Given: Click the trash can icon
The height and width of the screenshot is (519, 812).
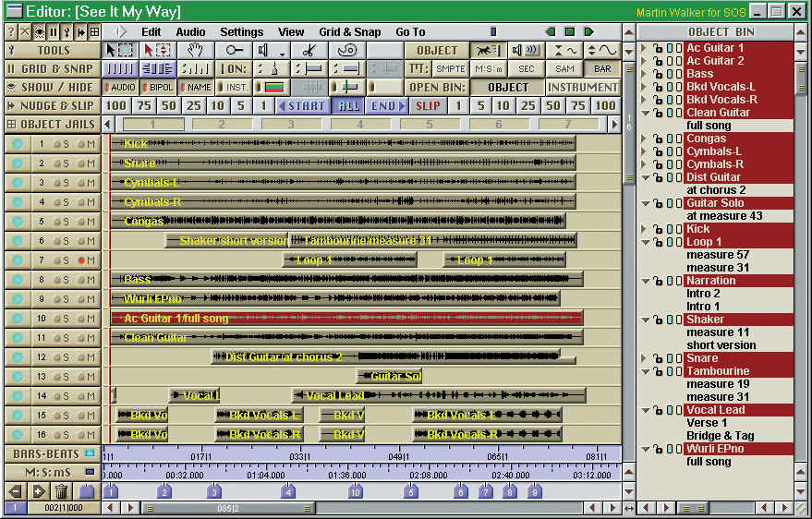Looking at the screenshot, I should coord(62,491).
